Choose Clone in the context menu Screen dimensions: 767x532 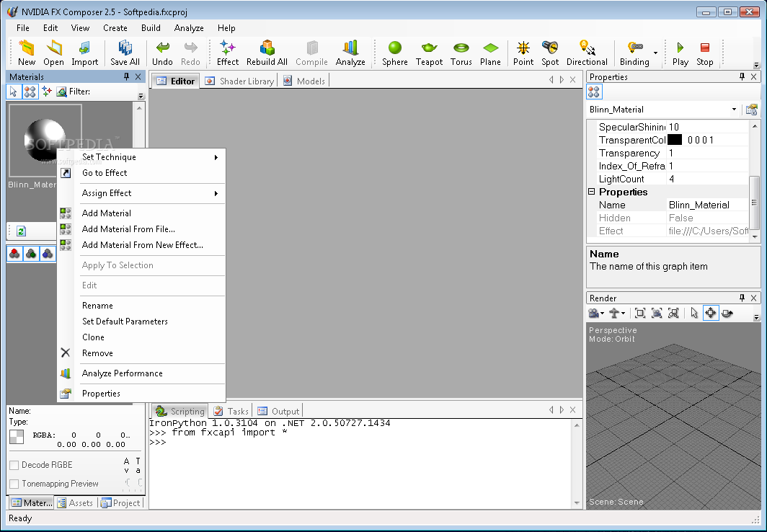tap(93, 337)
